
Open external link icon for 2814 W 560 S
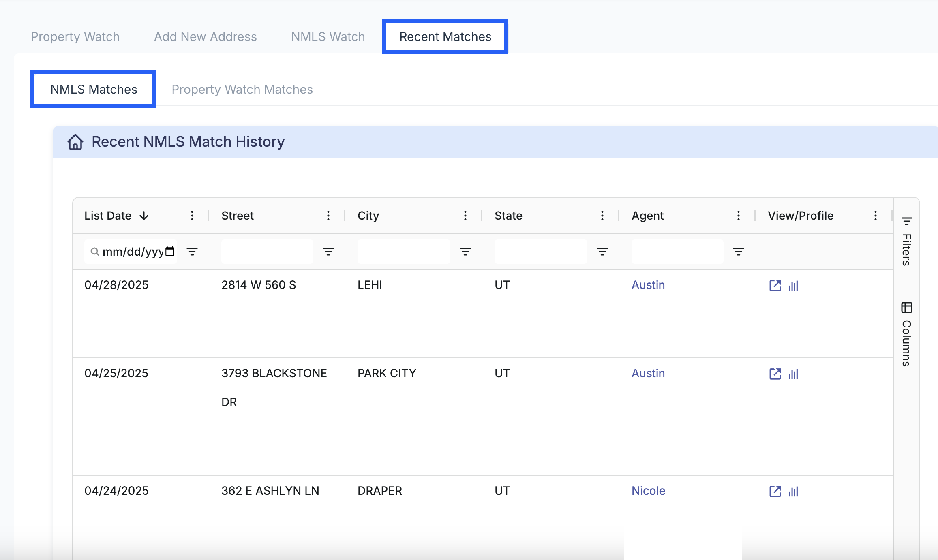[x=775, y=285]
